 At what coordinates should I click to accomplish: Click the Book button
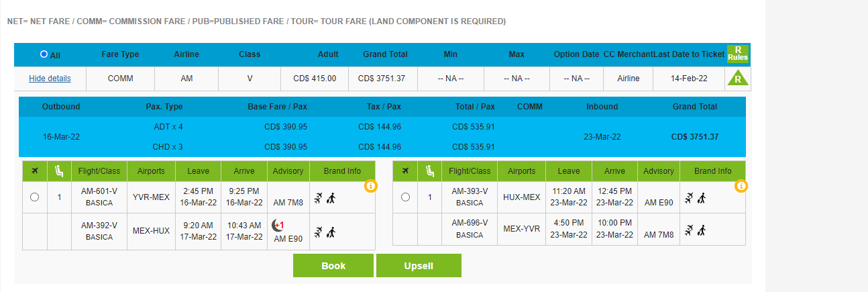pyautogui.click(x=333, y=266)
